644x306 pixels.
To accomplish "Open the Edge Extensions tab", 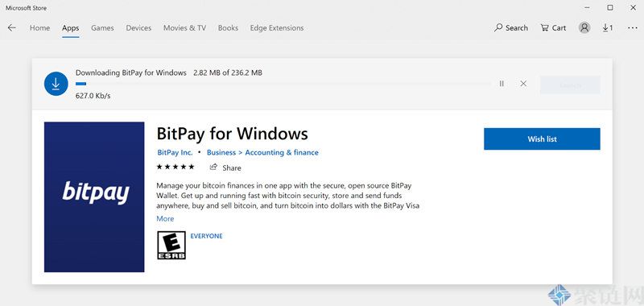I will pyautogui.click(x=277, y=28).
